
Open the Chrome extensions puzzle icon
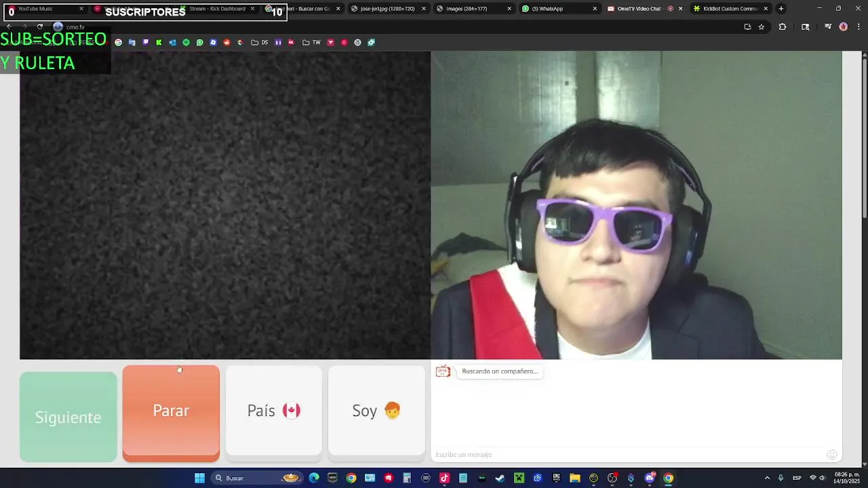pyautogui.click(x=783, y=26)
